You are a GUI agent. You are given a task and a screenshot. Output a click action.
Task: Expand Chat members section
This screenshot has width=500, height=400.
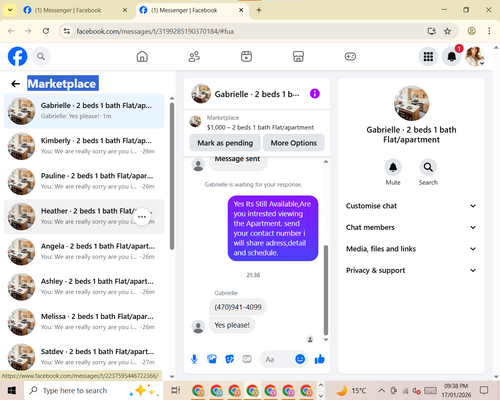[x=411, y=227]
